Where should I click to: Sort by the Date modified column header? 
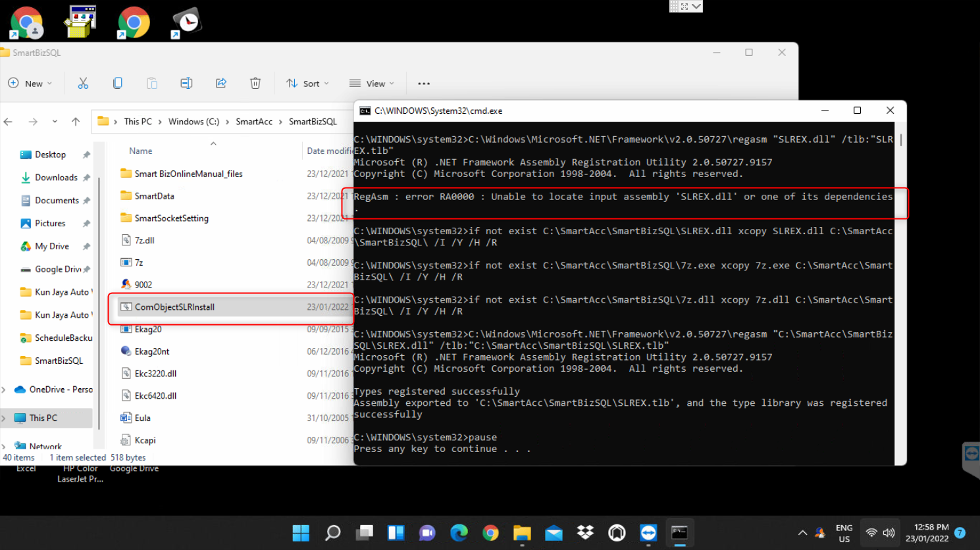tap(330, 151)
